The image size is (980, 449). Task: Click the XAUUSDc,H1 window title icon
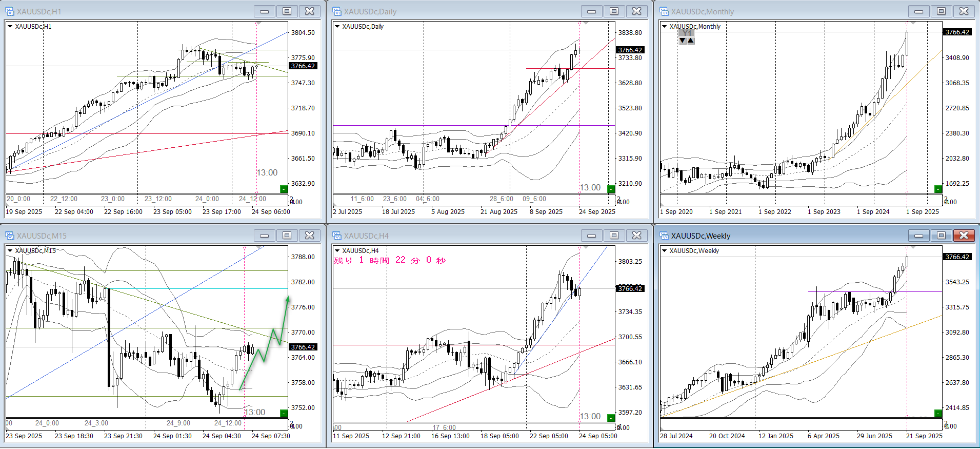pos(10,11)
